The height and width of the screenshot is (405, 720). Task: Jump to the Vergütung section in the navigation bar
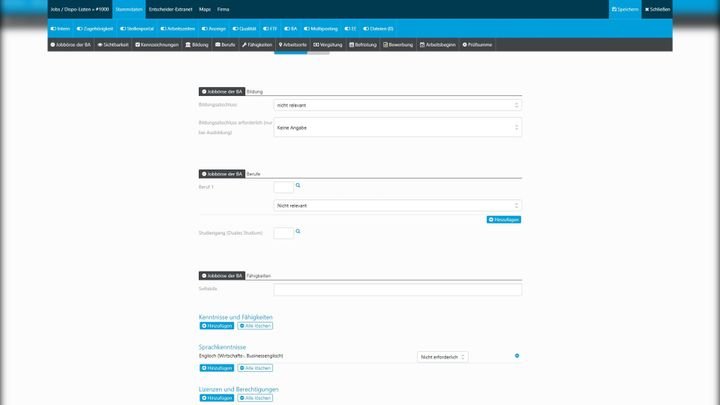pos(328,44)
